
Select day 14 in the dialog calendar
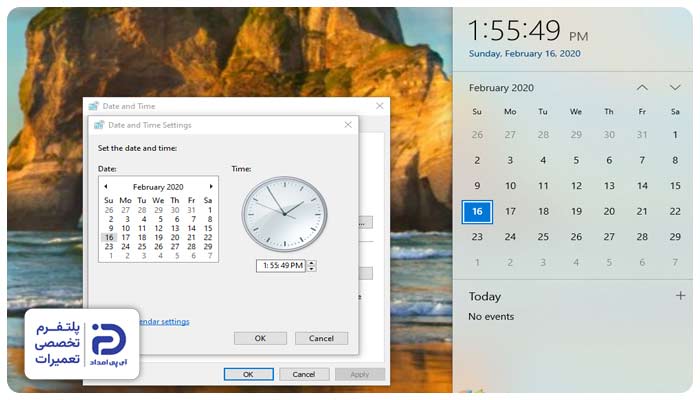tap(191, 228)
